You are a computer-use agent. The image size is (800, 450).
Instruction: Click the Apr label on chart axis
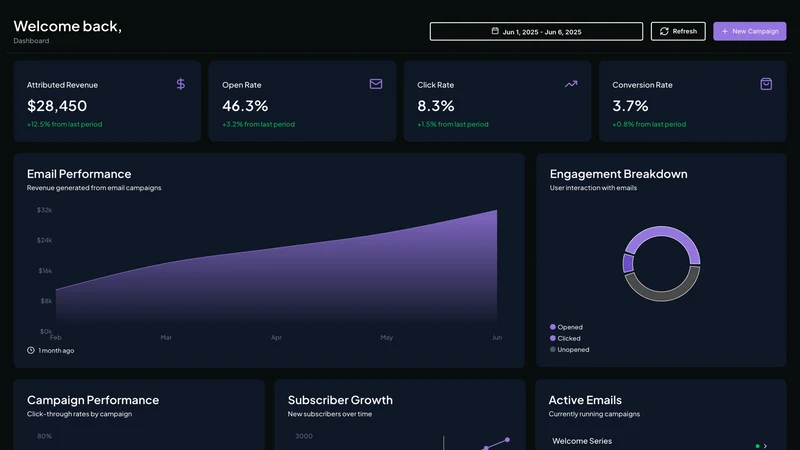pos(276,337)
